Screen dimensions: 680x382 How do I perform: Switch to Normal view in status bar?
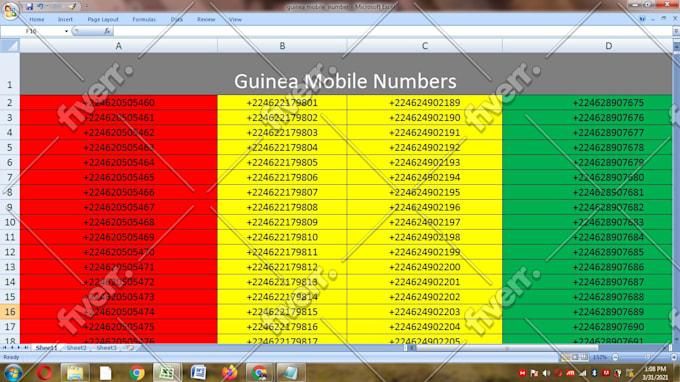point(566,357)
